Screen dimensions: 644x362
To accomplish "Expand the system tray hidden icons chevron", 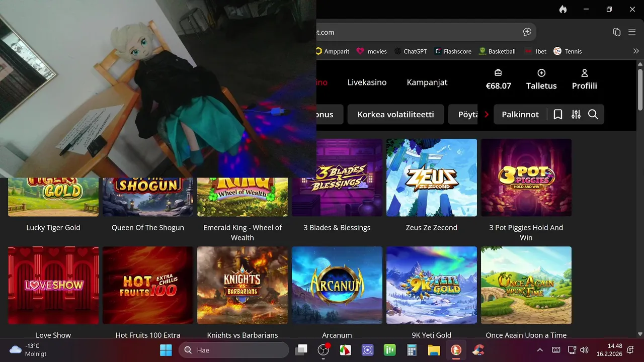I will (540, 350).
